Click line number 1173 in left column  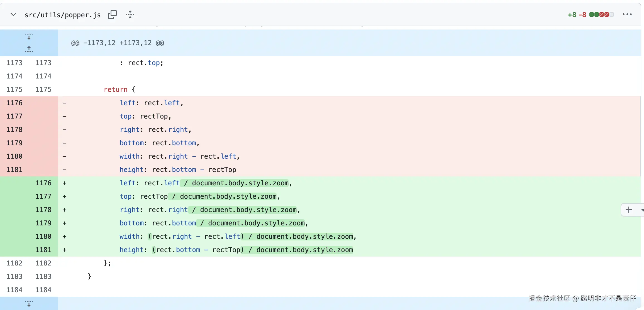click(x=14, y=63)
